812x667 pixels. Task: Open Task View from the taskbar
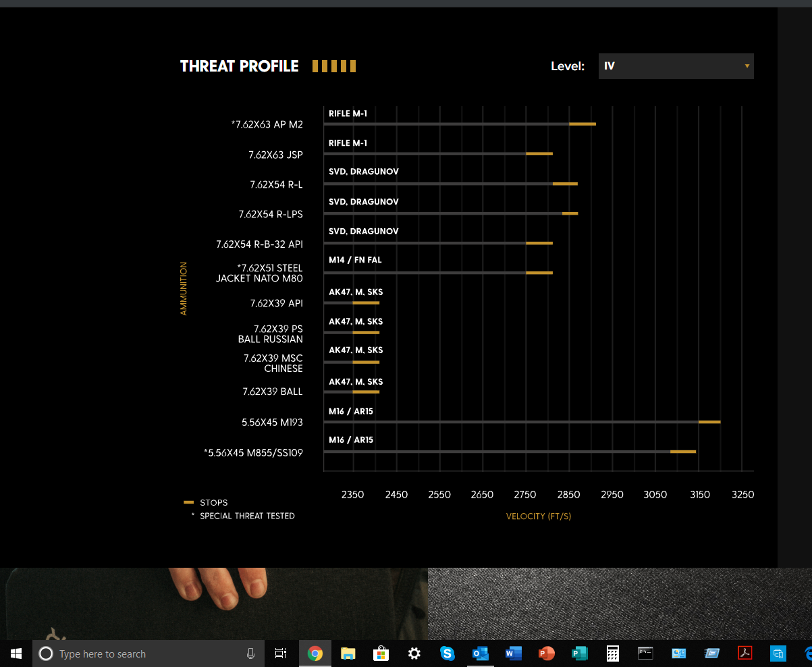coord(281,653)
